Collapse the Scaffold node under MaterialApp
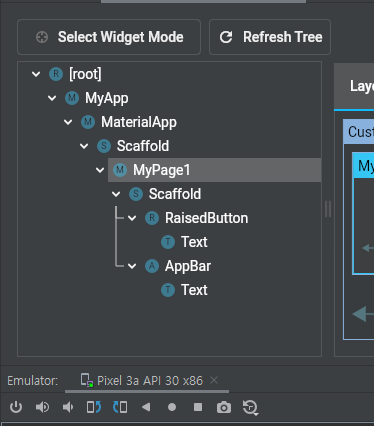Image resolution: width=374 pixels, height=426 pixels. 84,146
